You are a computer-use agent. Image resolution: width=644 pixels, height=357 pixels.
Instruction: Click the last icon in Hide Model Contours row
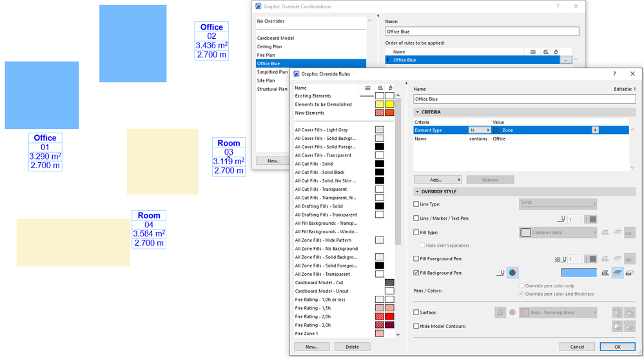pos(630,327)
